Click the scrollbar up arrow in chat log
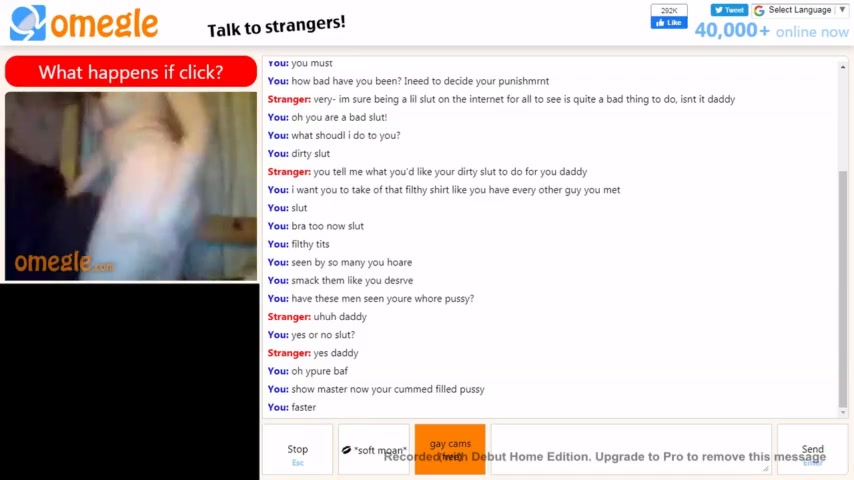This screenshot has width=854, height=480. coord(843,67)
